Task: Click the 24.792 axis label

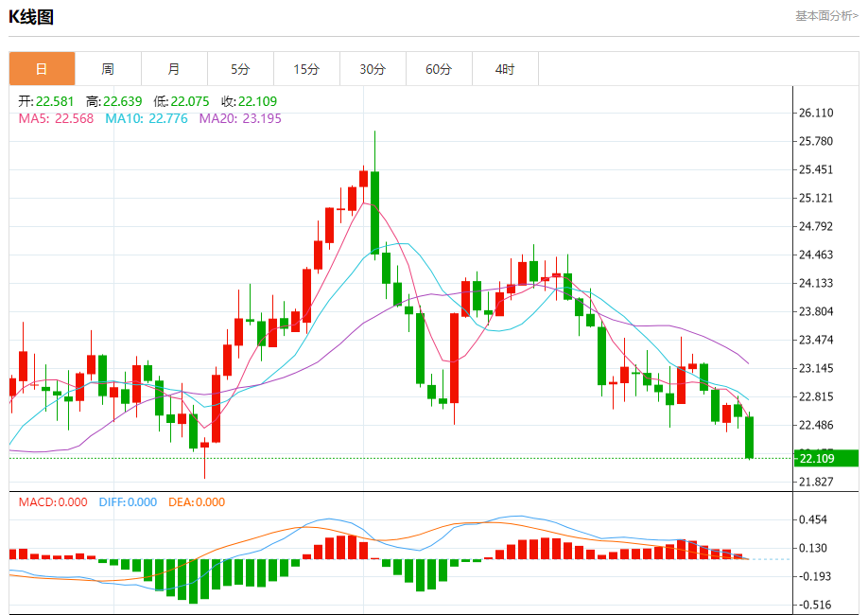Action: click(x=816, y=226)
